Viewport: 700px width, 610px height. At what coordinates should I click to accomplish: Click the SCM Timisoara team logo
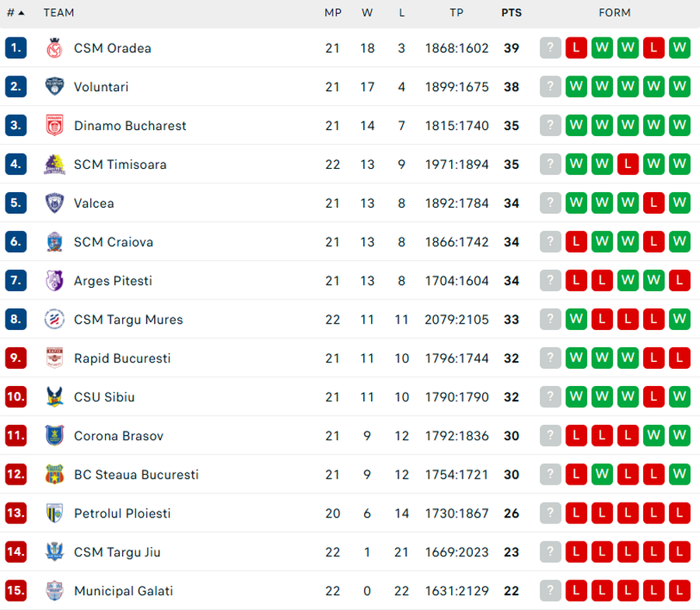pyautogui.click(x=54, y=165)
